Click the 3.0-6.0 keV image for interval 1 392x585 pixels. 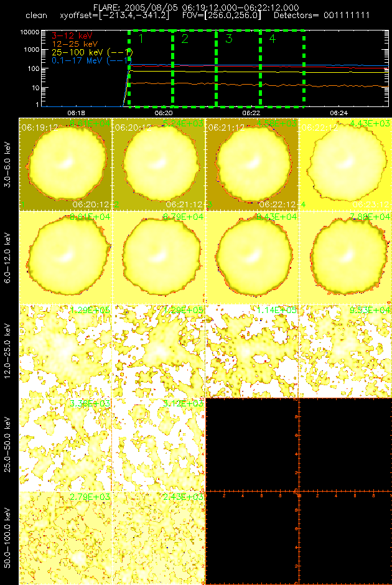65,164
